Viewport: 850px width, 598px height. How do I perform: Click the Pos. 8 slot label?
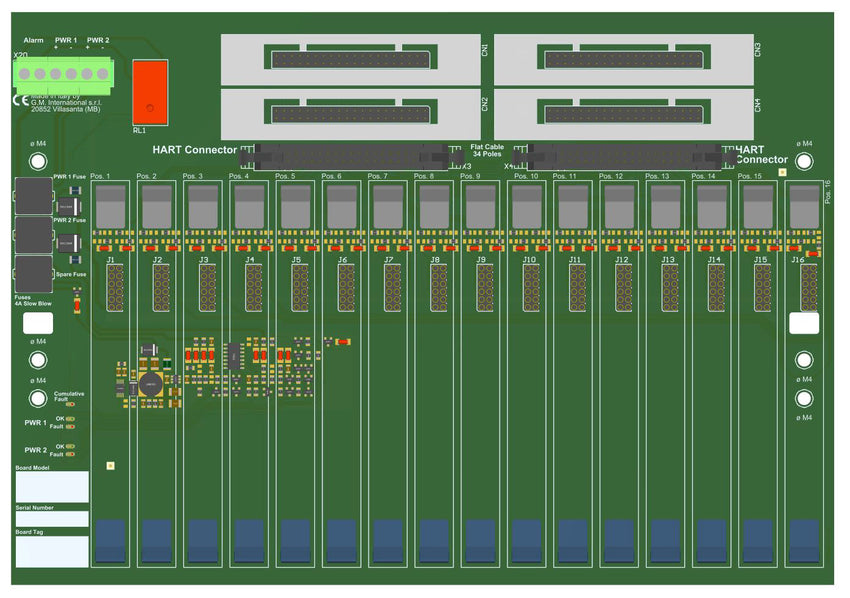[x=424, y=176]
